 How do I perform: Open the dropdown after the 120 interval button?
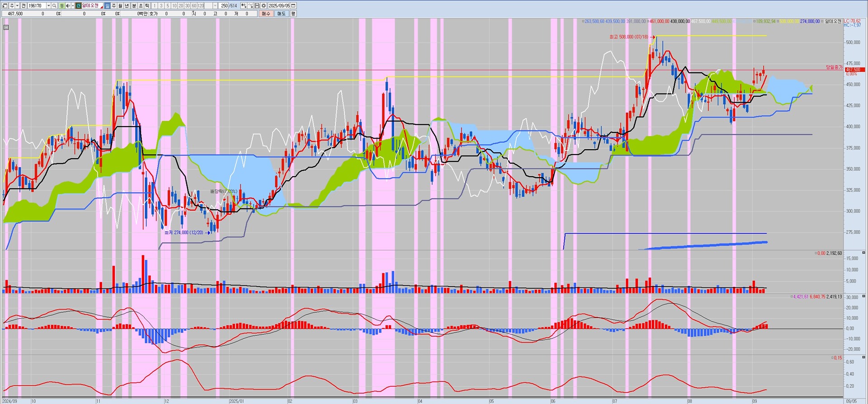click(215, 6)
